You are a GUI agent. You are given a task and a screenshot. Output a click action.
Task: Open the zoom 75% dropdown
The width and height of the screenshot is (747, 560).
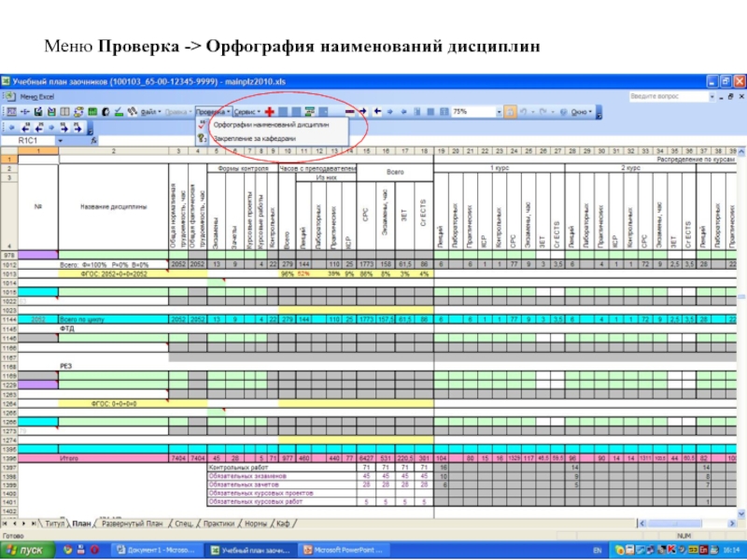(498, 111)
